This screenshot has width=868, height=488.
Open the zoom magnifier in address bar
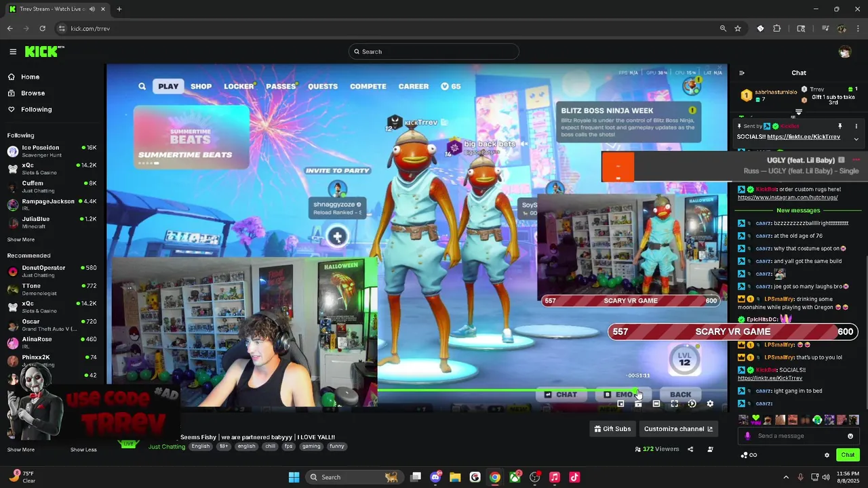coord(723,28)
